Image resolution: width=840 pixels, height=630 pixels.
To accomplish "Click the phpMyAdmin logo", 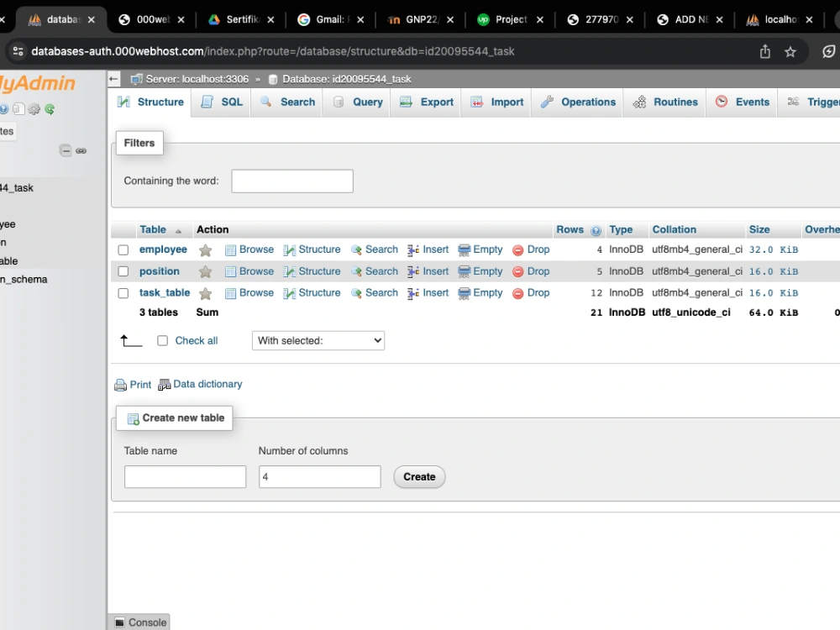I will coord(38,83).
